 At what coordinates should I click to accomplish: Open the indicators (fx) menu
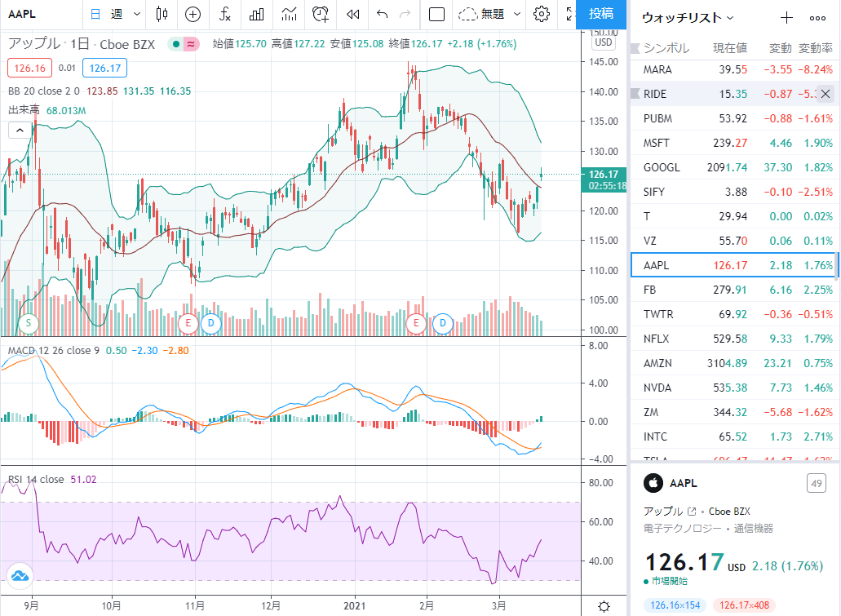[x=225, y=14]
